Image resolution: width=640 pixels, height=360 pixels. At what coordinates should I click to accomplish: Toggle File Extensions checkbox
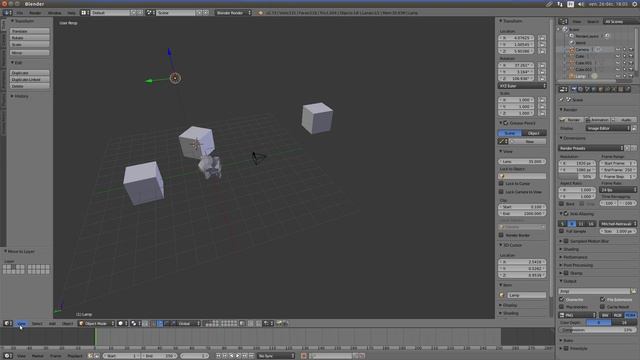coord(602,299)
